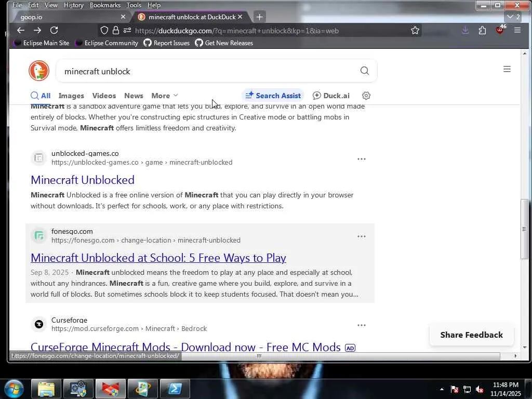Open the Firefox application hamburger menu
The height and width of the screenshot is (399, 532).
click(x=517, y=30)
